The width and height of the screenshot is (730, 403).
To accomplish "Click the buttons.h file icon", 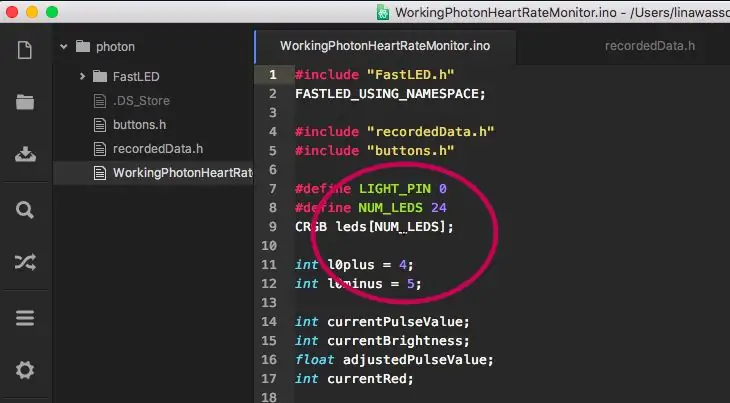I will click(x=100, y=125).
